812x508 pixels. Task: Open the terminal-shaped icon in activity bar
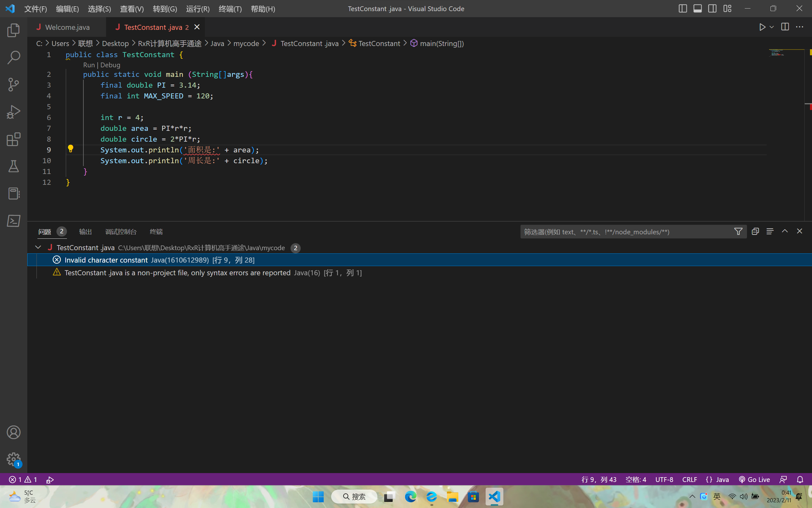coord(13,221)
